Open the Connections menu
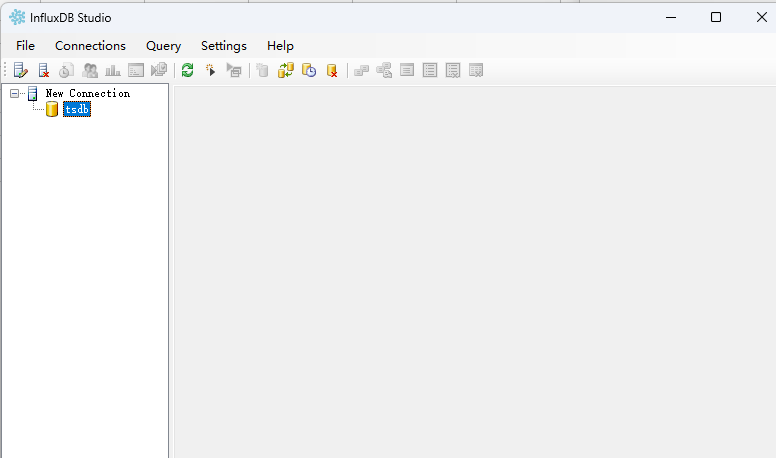This screenshot has width=776, height=458. (90, 46)
